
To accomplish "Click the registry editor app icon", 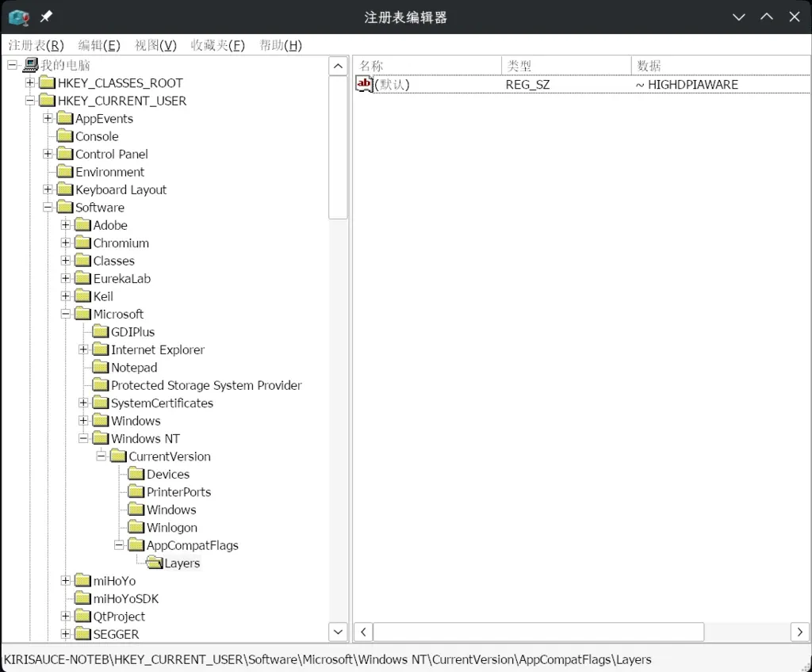I will [x=18, y=17].
